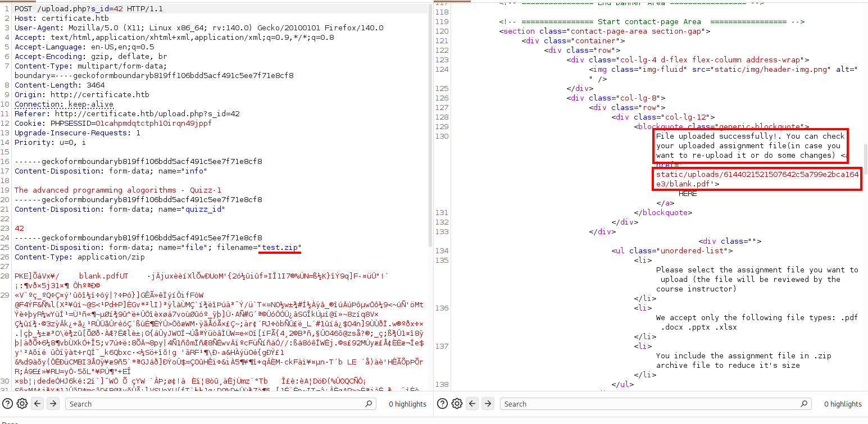Click response pane '0 highlights' label

(843, 404)
